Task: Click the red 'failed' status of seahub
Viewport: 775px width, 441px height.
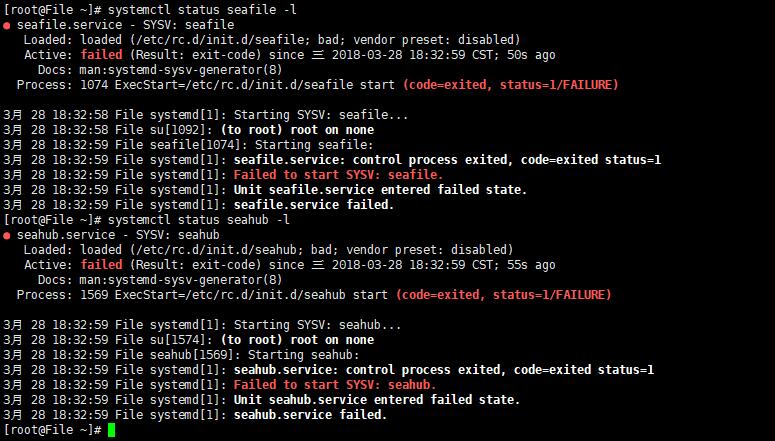Action: (101, 265)
